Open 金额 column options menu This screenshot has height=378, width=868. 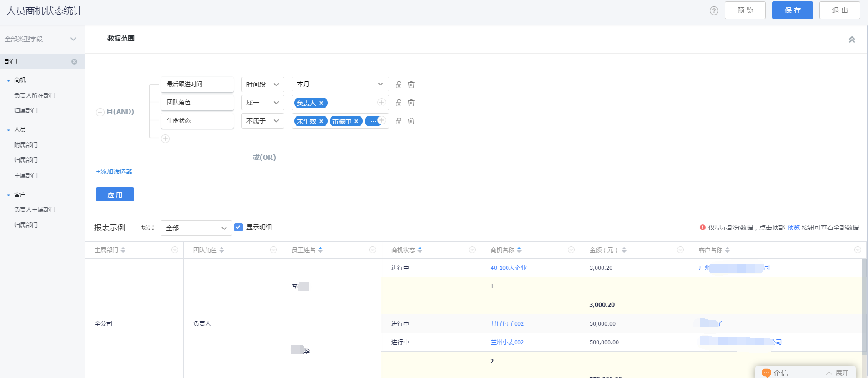point(680,250)
